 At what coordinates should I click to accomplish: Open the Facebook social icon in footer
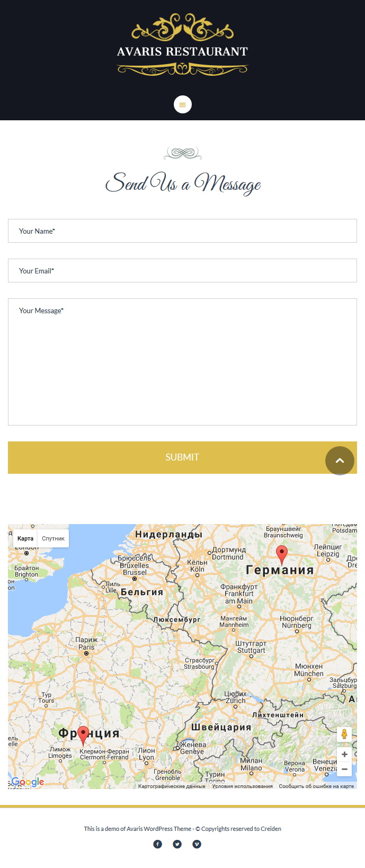(x=157, y=844)
